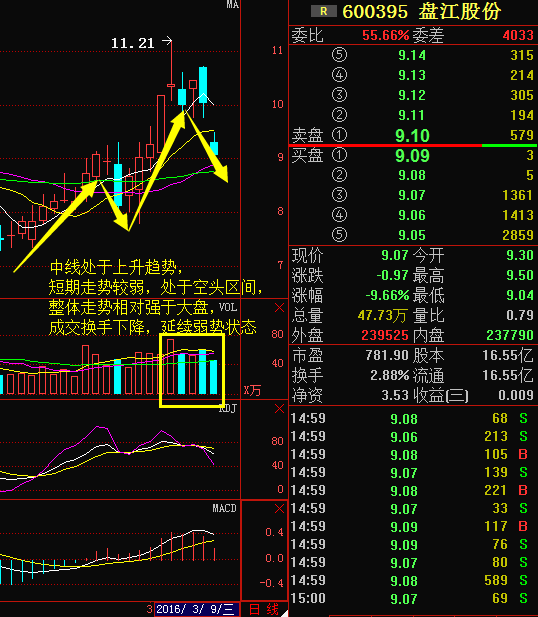
Task: Click the 今开 value 9.30
Action: [520, 255]
